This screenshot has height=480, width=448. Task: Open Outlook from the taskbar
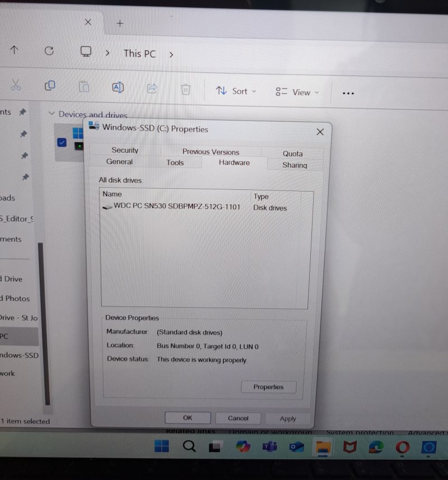[x=297, y=447]
